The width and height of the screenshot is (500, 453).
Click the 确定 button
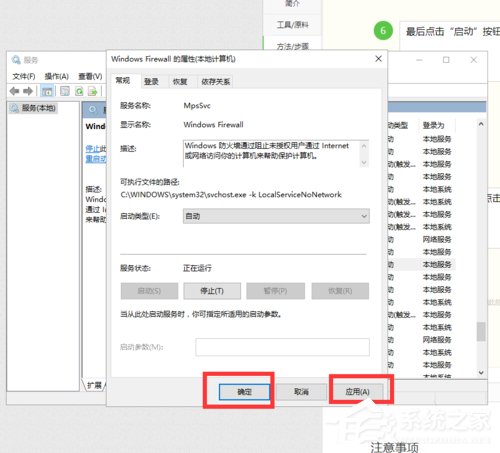pos(244,392)
